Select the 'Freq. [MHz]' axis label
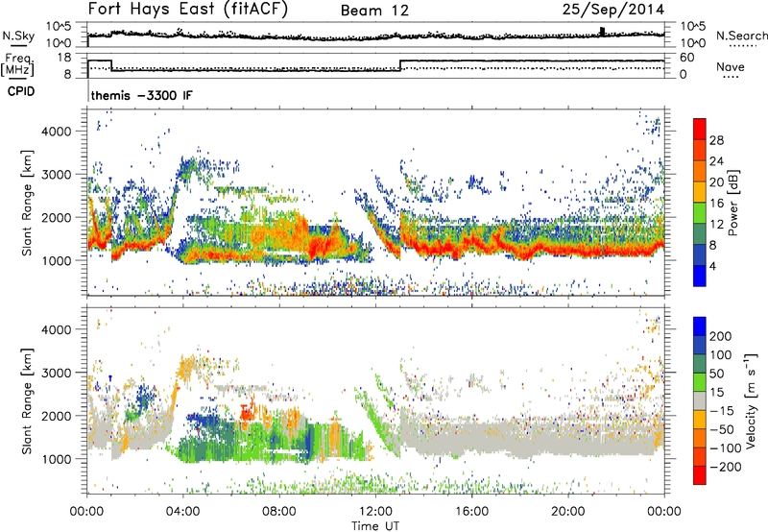 pos(18,65)
